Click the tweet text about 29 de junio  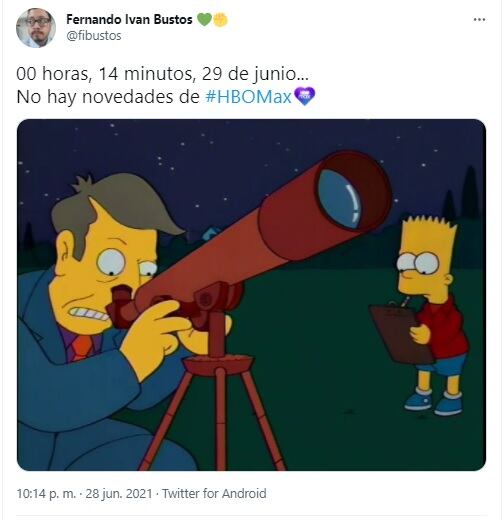coord(162,73)
